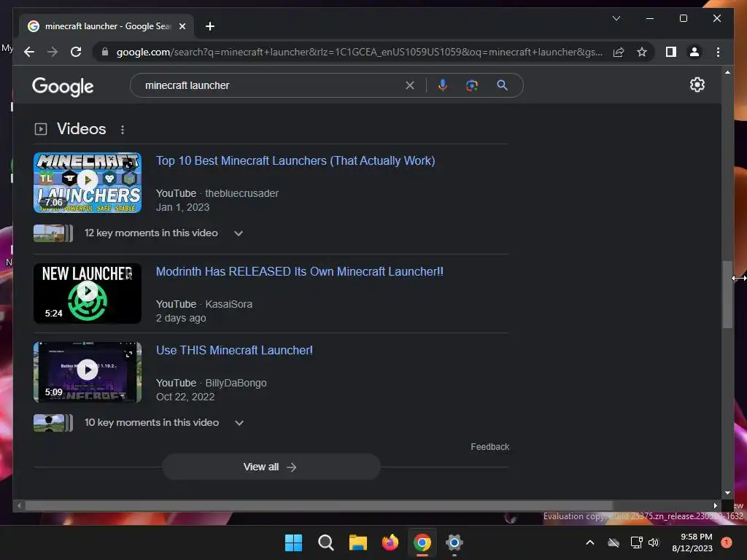Click the minecraft launcher search box

271,85
